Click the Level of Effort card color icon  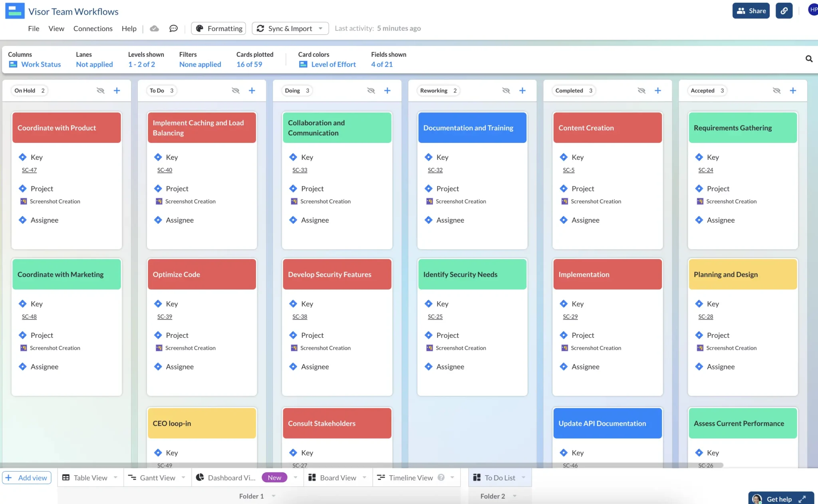[303, 64]
